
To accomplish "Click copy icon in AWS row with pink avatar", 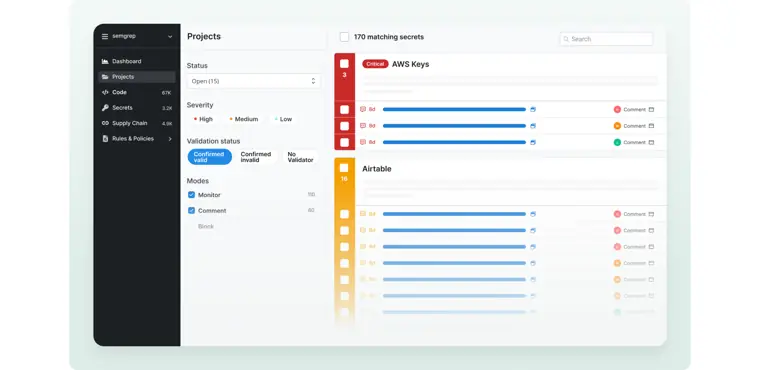I will (x=533, y=110).
